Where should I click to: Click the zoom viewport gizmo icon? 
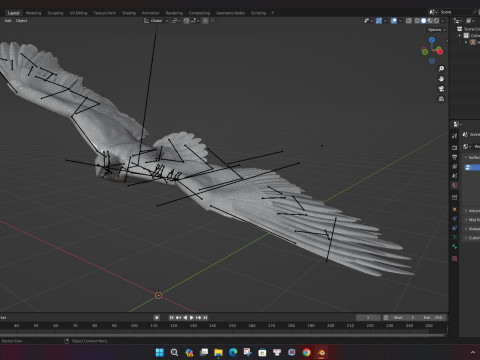click(x=441, y=69)
